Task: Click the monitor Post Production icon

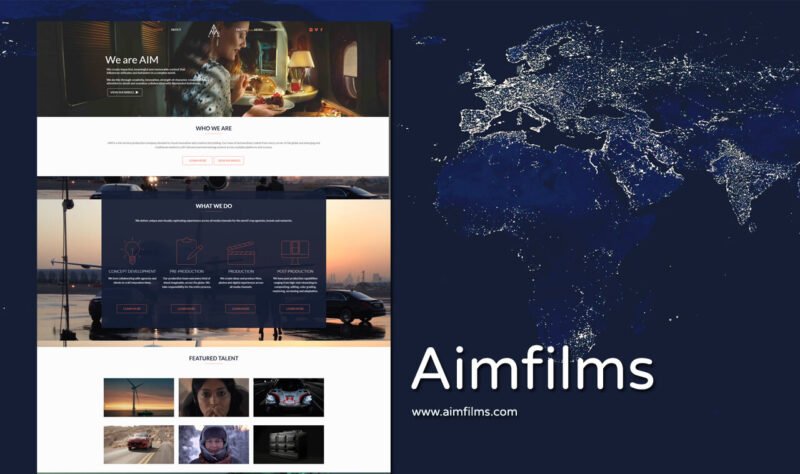Action: tap(294, 250)
